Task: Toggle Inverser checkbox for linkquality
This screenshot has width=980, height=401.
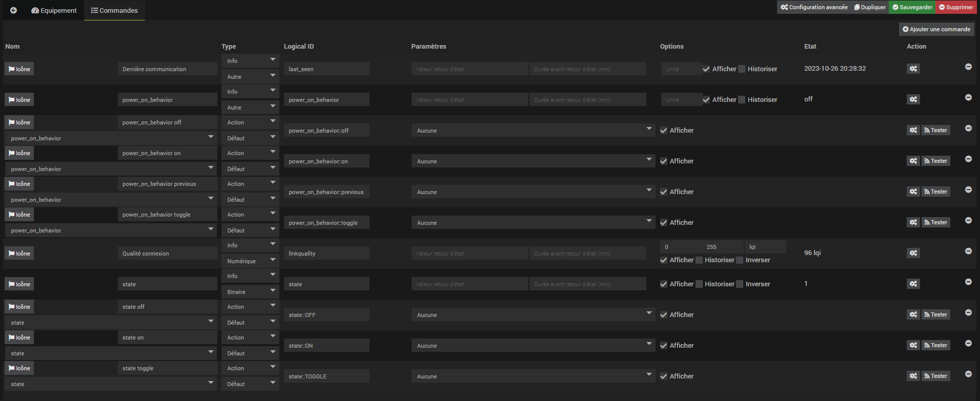Action: click(x=740, y=260)
